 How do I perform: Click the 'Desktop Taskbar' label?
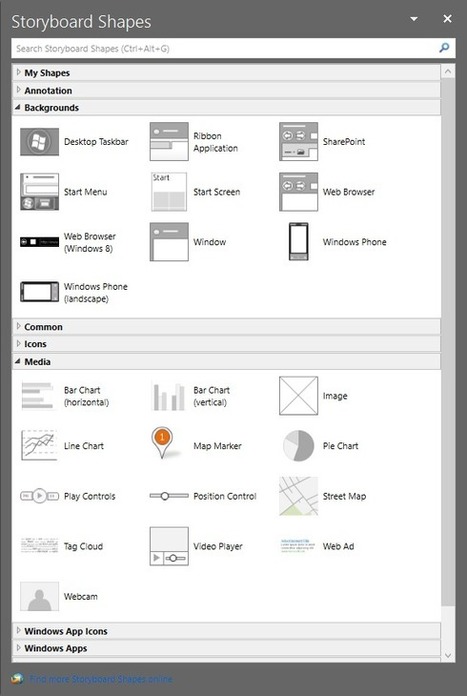point(96,142)
